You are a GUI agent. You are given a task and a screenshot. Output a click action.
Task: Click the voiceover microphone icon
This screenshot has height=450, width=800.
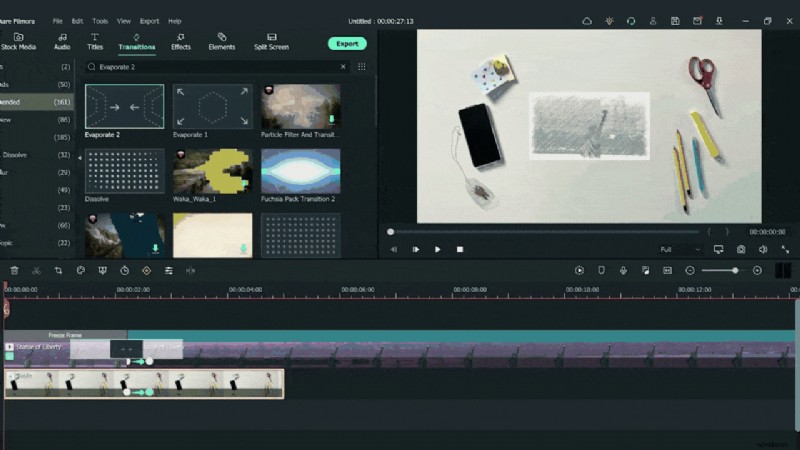(x=623, y=270)
